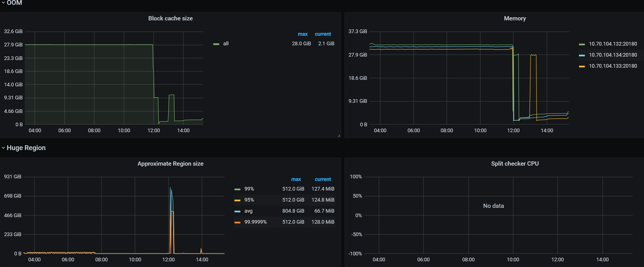Toggle the 99.9999% series label visibility
644x267 pixels.
coord(255,222)
